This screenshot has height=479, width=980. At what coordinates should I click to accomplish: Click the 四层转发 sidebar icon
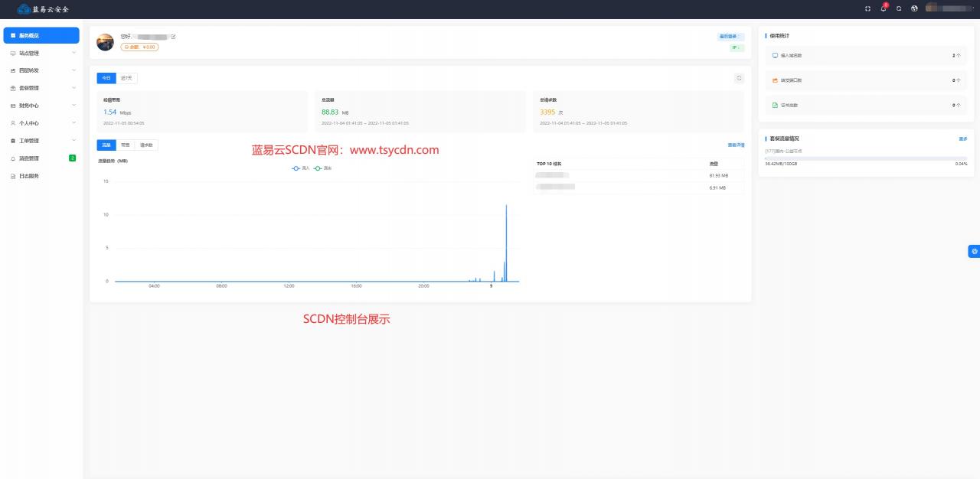13,70
